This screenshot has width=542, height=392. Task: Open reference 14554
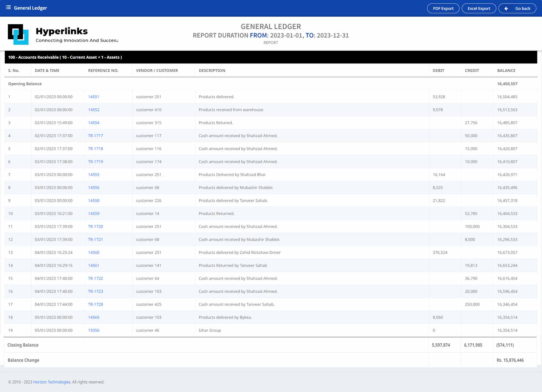[x=94, y=123]
